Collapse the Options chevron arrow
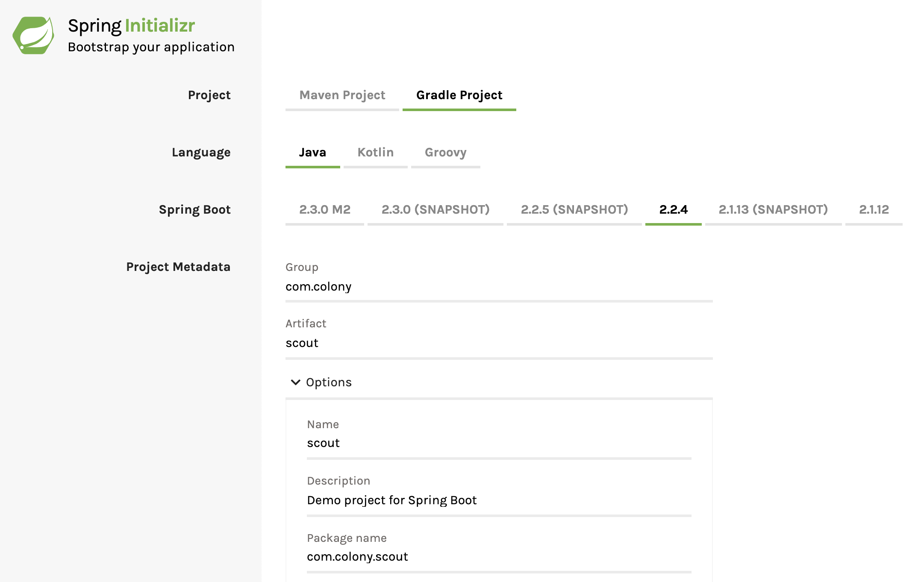 tap(295, 382)
